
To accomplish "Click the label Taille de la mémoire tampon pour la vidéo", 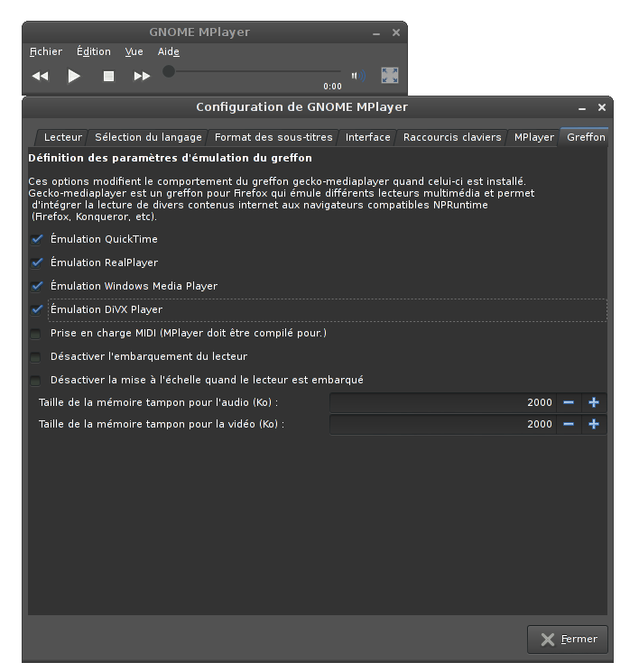I will pyautogui.click(x=162, y=424).
